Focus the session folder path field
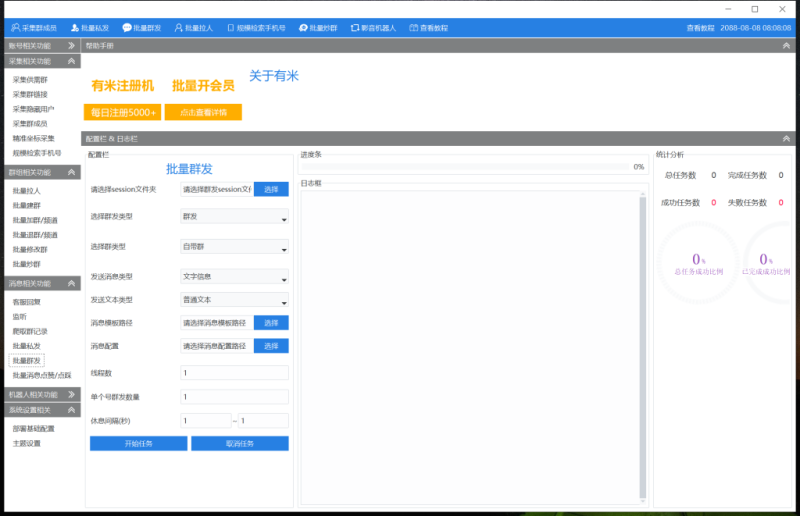The width and height of the screenshot is (800, 516). point(217,189)
